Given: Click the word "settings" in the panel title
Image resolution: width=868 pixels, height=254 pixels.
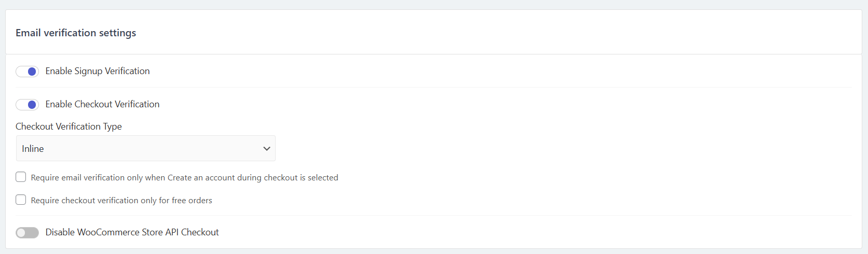Looking at the screenshot, I should (117, 33).
